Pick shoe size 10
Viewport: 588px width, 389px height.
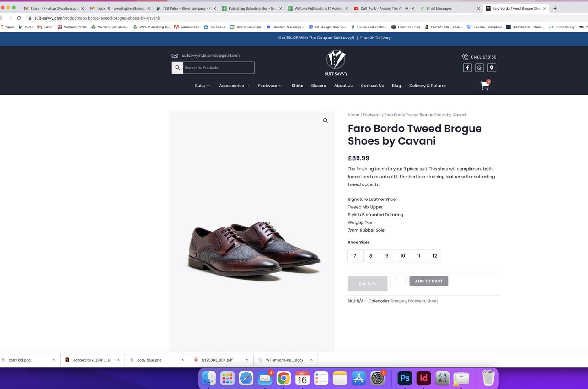[403, 256]
